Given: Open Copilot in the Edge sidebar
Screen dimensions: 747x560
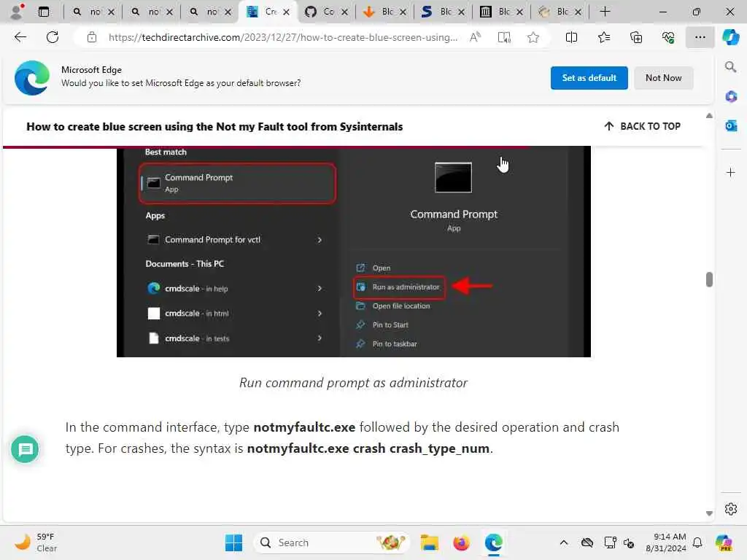Looking at the screenshot, I should pos(731,37).
